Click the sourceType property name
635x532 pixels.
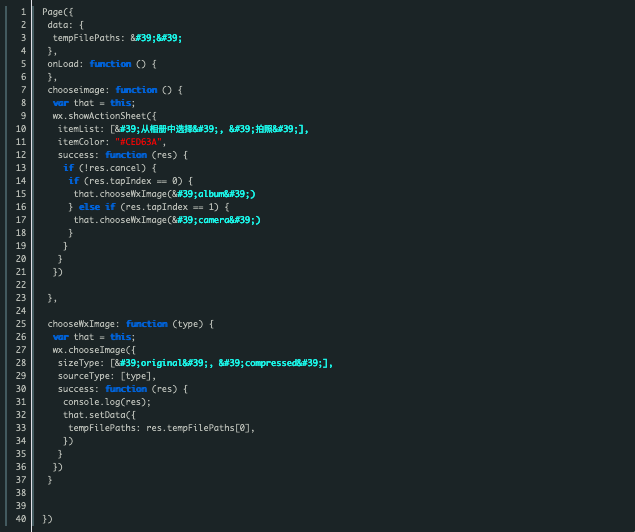point(84,376)
